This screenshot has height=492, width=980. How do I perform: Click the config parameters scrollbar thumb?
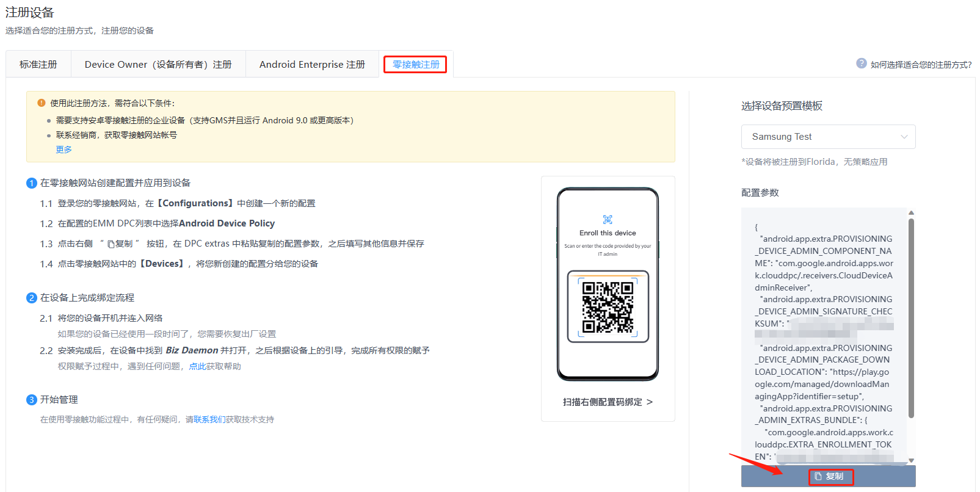[x=911, y=318]
